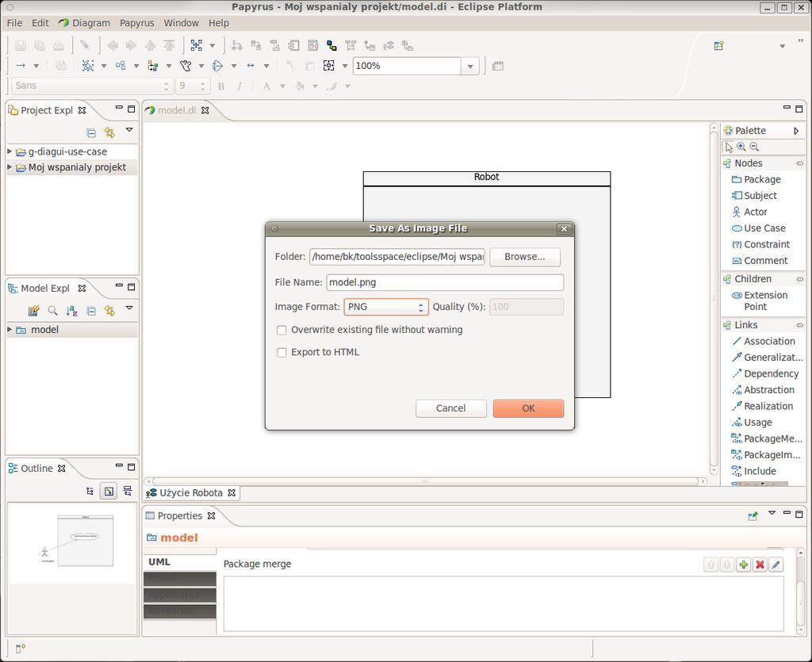Viewport: 812px width, 662px height.
Task: Click the Outline diagram thumbnail
Action: 73,543
